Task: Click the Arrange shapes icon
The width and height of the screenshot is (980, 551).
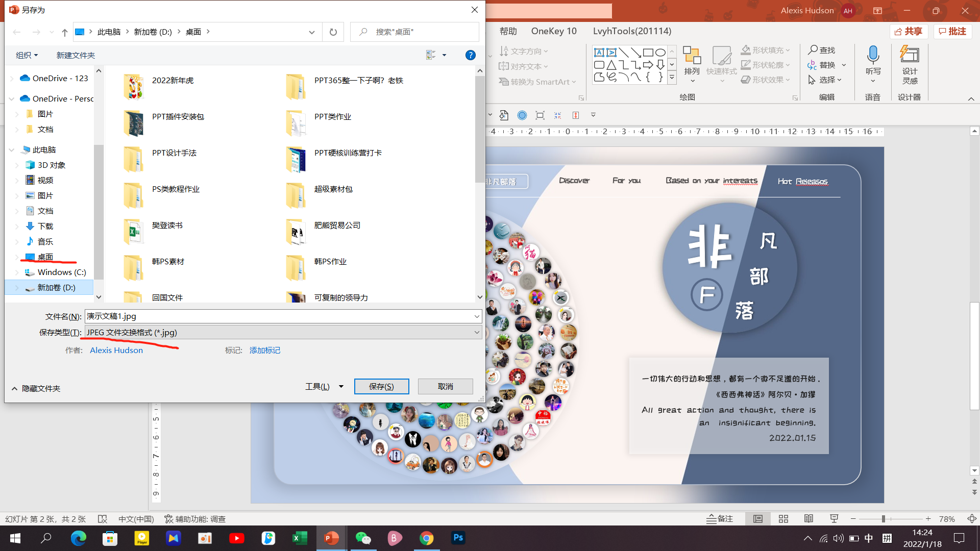Action: (x=692, y=55)
